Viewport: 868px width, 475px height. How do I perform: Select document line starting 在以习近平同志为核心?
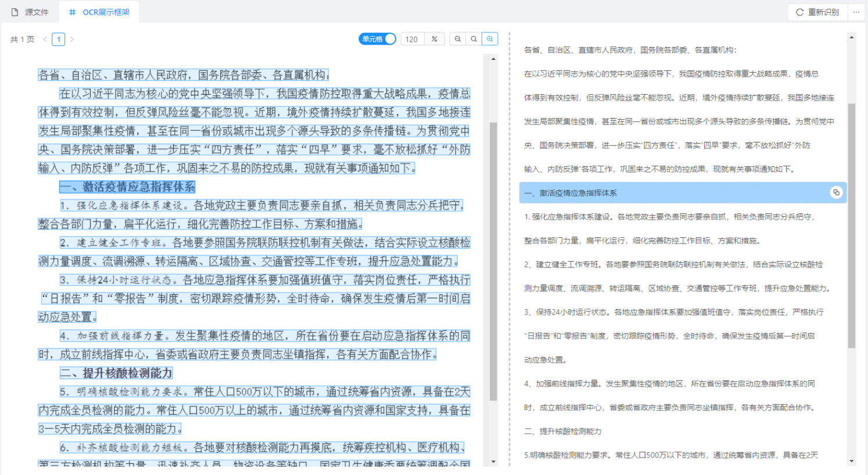265,94
